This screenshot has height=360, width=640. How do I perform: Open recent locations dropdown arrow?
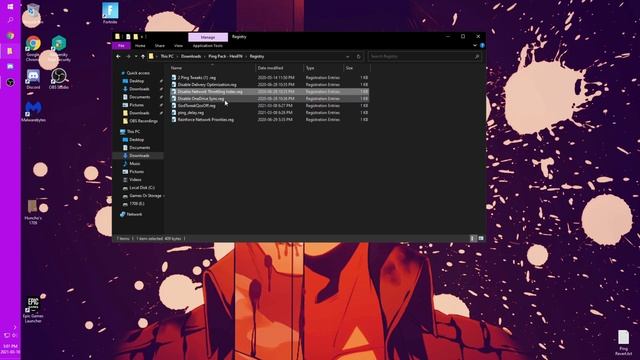click(136, 56)
